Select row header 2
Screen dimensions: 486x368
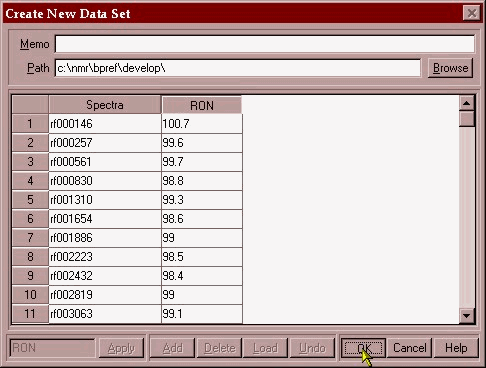click(30, 143)
